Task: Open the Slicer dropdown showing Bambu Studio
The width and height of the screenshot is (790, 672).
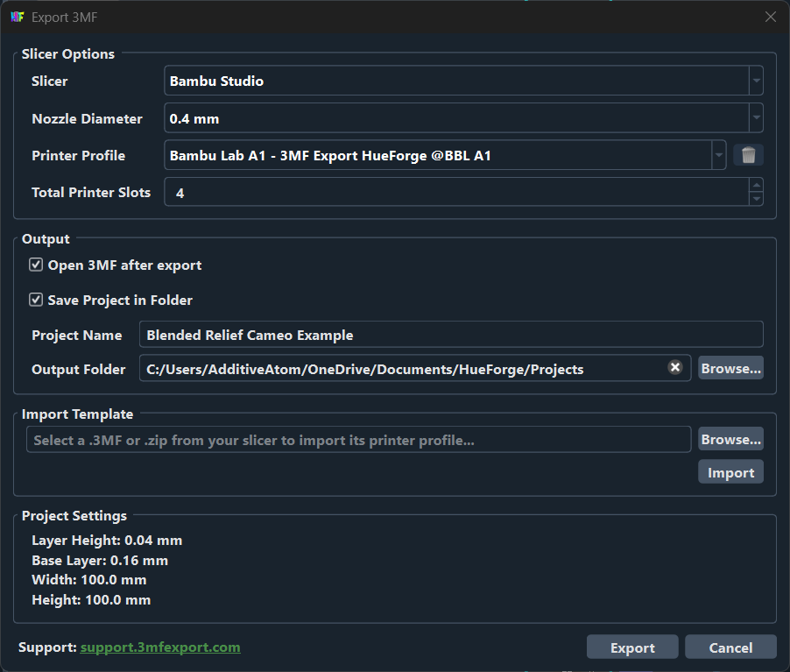Action: pyautogui.click(x=463, y=81)
